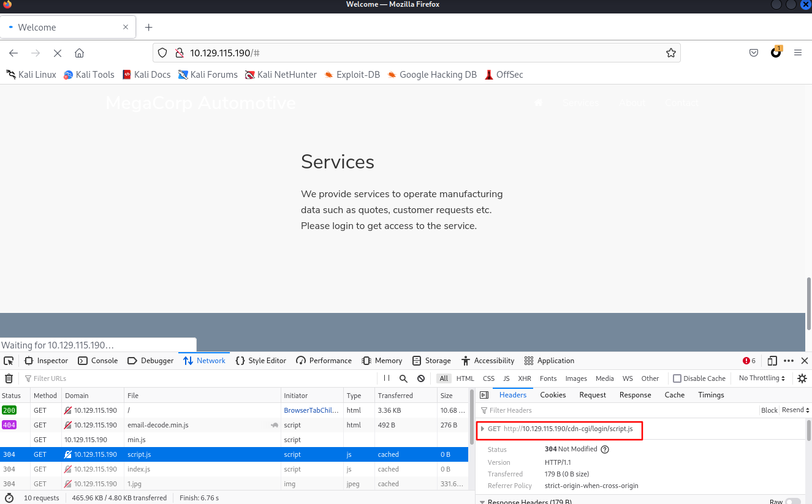This screenshot has height=504, width=812.
Task: Toggle the All request filter
Action: click(x=444, y=378)
